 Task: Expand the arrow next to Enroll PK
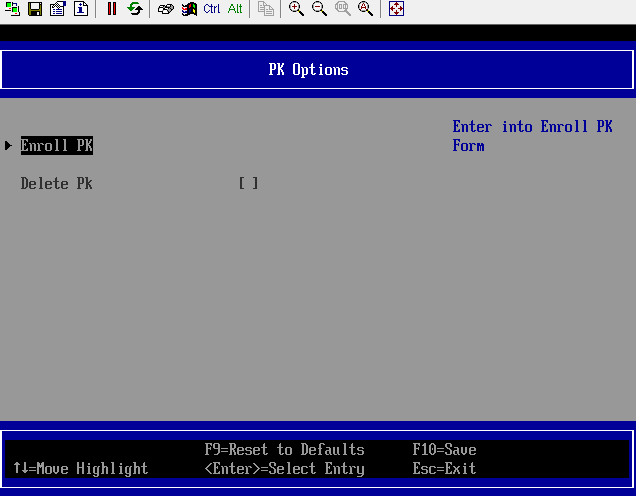click(9, 146)
